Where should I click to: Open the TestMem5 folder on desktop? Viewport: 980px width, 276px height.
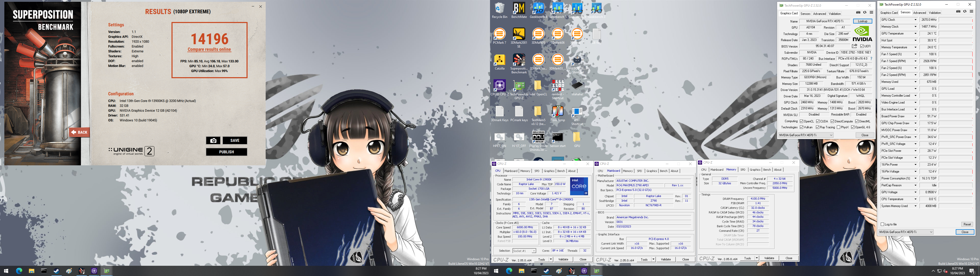(x=538, y=116)
